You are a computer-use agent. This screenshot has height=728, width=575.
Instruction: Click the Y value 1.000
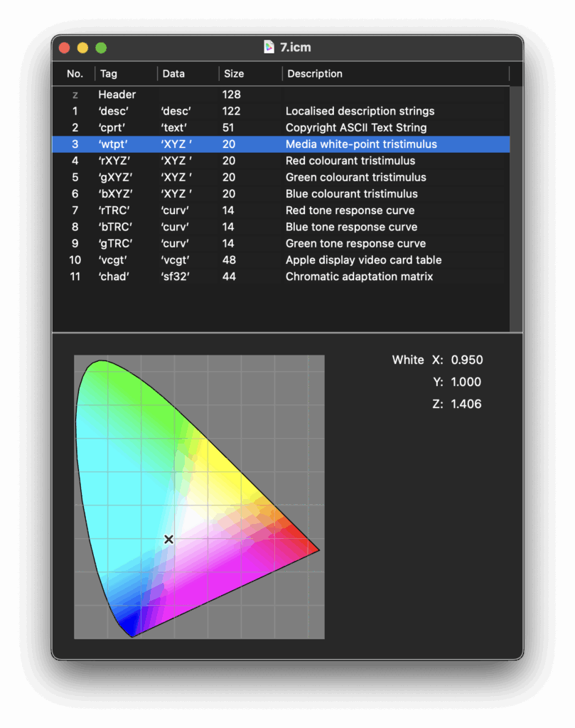click(466, 382)
